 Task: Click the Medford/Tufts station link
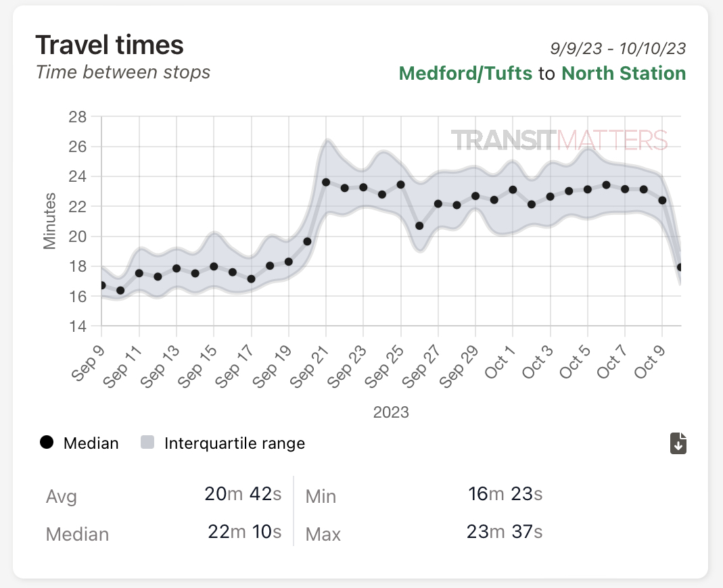[465, 73]
